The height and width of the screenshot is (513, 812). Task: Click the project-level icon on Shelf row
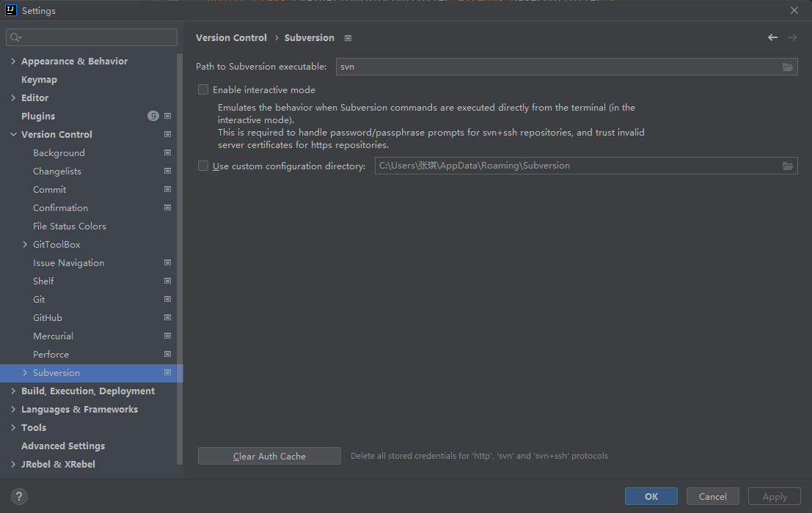click(167, 281)
